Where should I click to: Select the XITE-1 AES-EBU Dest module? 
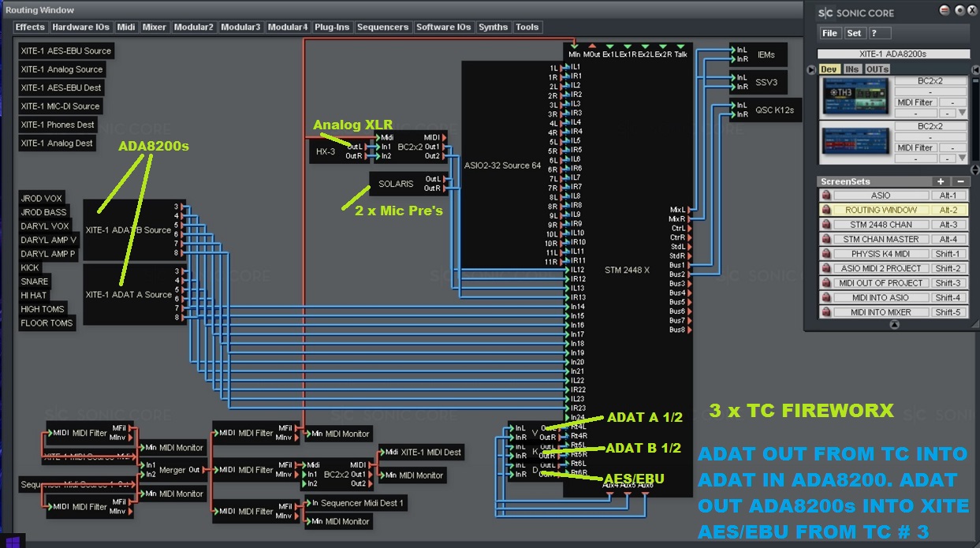[61, 88]
